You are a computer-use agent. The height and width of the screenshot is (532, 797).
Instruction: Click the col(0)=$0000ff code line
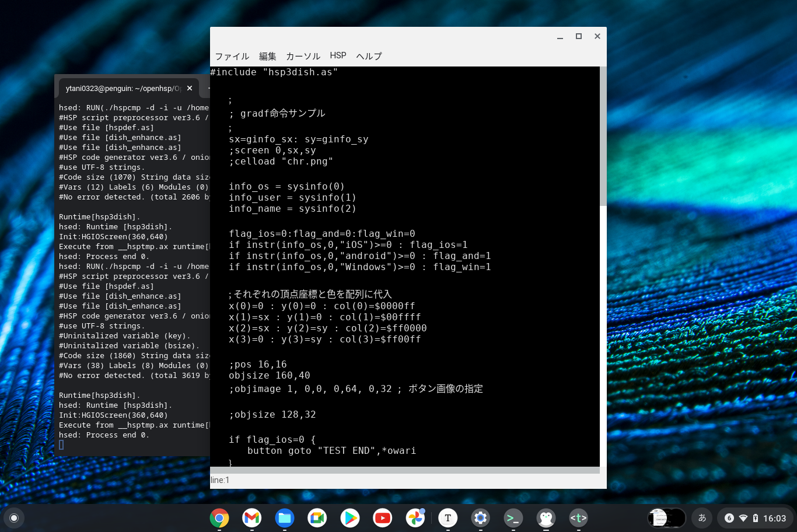pyautogui.click(x=322, y=306)
